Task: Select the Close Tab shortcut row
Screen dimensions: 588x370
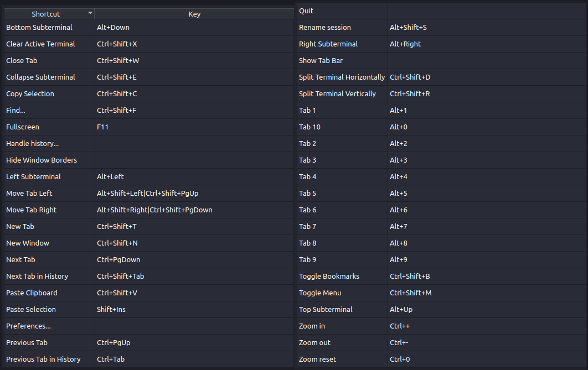Action: (149, 60)
